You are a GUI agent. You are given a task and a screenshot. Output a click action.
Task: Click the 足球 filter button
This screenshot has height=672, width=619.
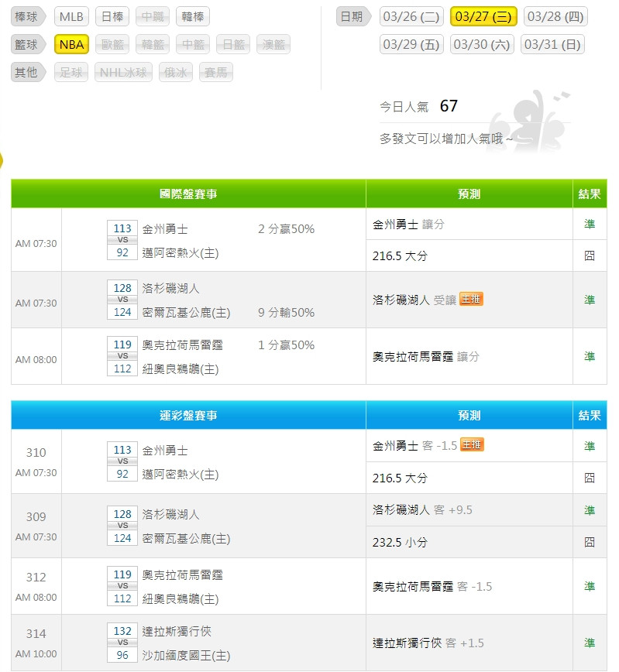click(x=71, y=73)
